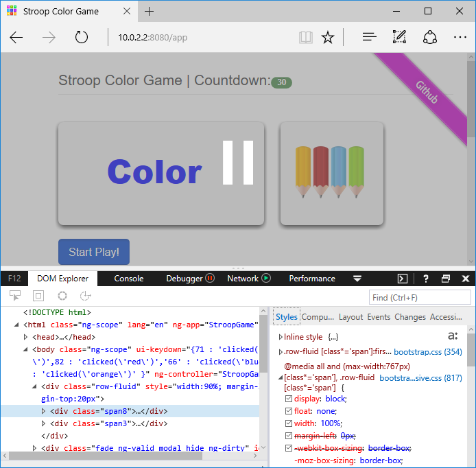This screenshot has height=468, width=476.
Task: Open the DevTools help question mark icon
Action: (x=426, y=279)
